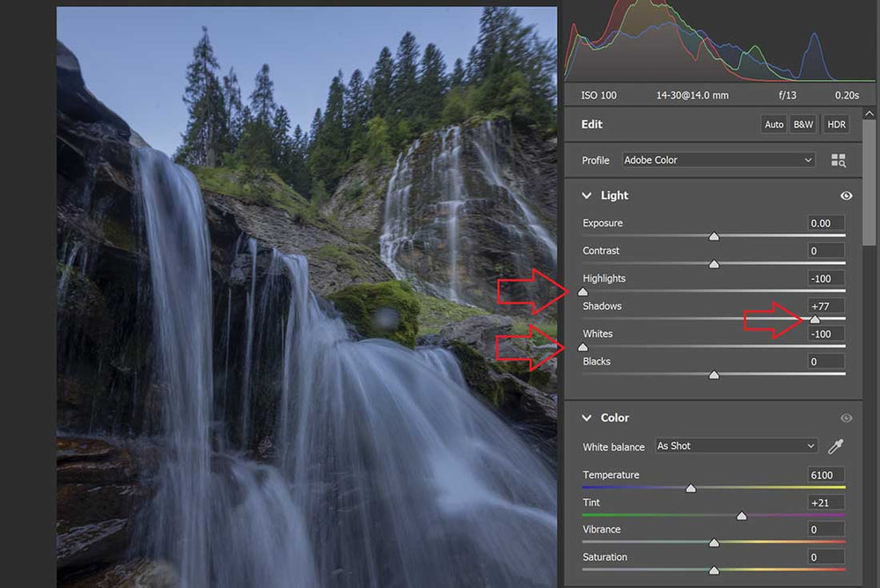The image size is (880, 588).
Task: Click the Vibrance slider handle
Action: click(714, 542)
